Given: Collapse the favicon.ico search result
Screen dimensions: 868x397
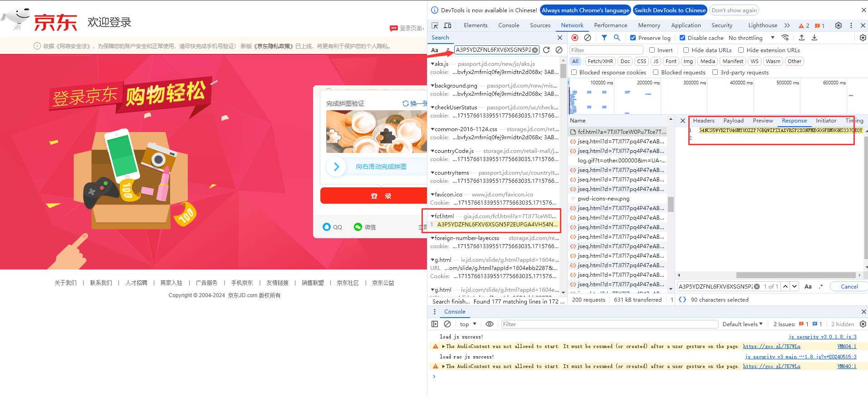Looking at the screenshot, I should [432, 195].
